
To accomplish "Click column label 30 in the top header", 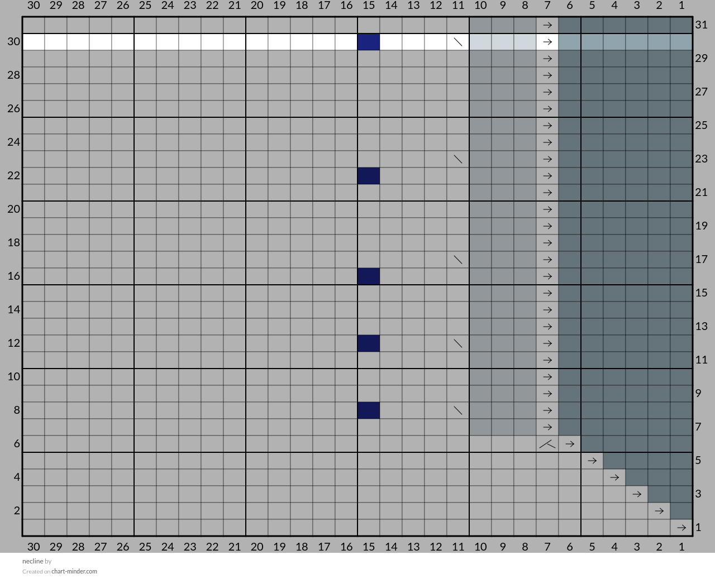I will point(34,6).
